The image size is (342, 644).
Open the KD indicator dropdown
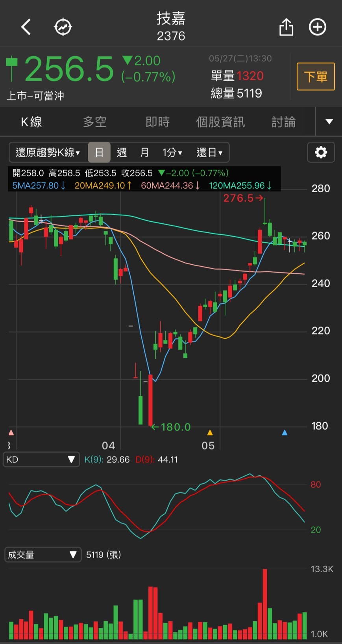pyautogui.click(x=41, y=459)
